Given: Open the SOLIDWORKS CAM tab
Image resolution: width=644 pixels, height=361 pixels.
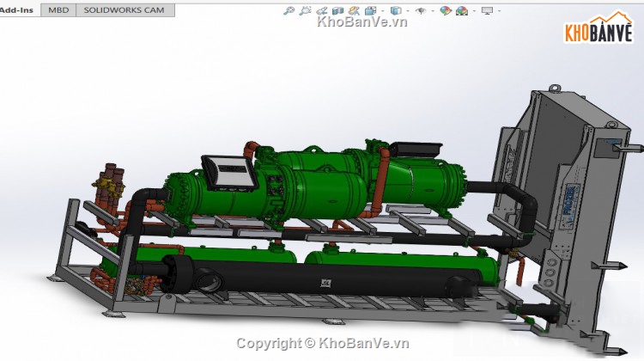Looking at the screenshot, I should [125, 9].
